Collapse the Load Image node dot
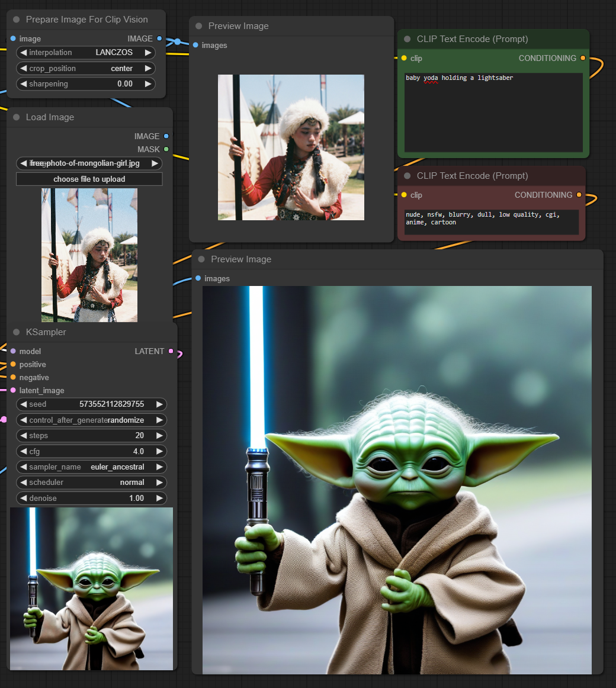 tap(17, 117)
